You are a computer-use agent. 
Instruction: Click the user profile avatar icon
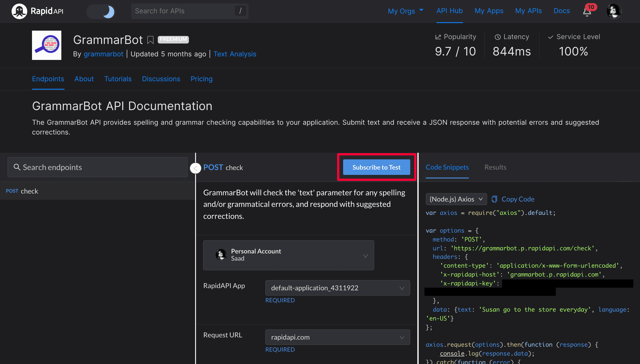point(614,11)
